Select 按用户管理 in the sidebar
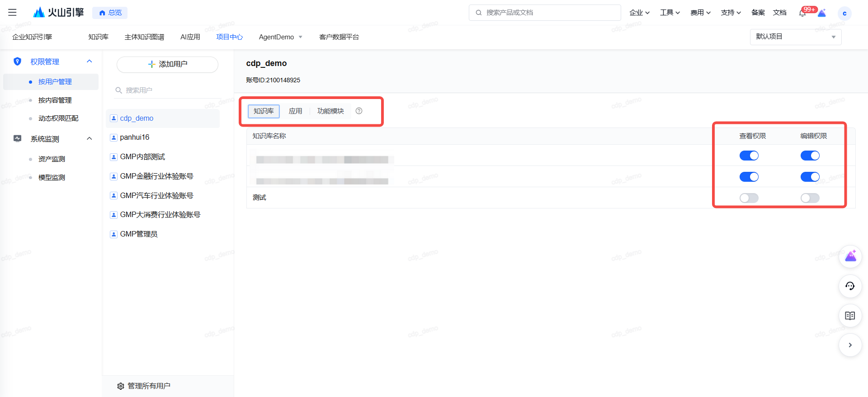 [x=51, y=82]
